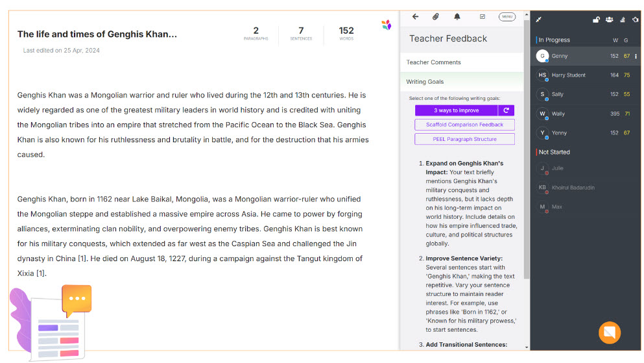Expand the Teacher Comments section

(461, 62)
